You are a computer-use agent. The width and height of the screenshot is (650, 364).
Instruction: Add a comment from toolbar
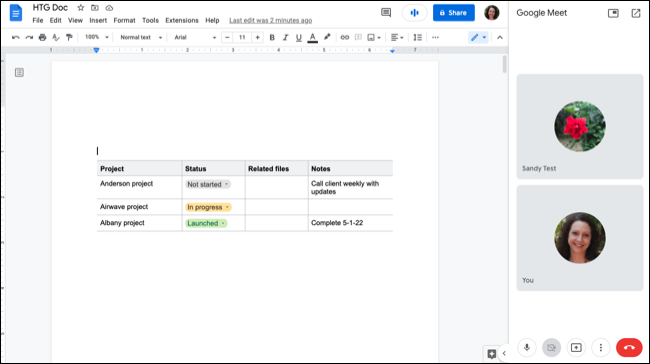coord(358,37)
